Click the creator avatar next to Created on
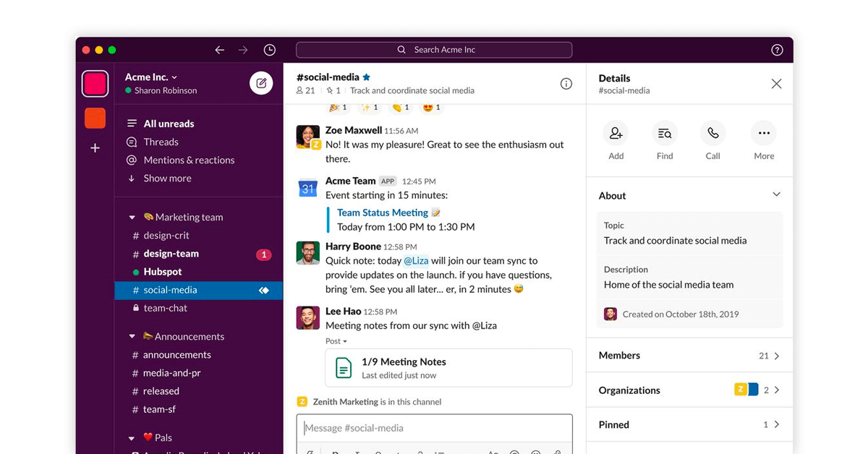Viewport: 868px width, 454px height. coord(610,314)
